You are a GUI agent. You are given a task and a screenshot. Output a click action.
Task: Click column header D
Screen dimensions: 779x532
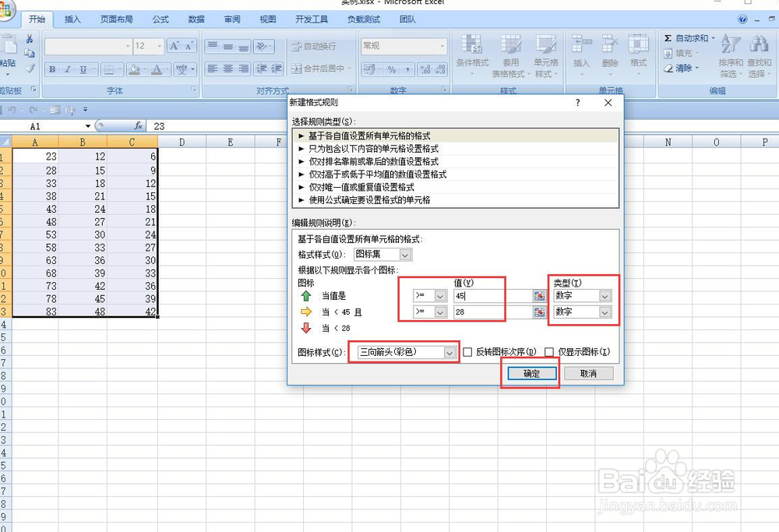click(182, 142)
